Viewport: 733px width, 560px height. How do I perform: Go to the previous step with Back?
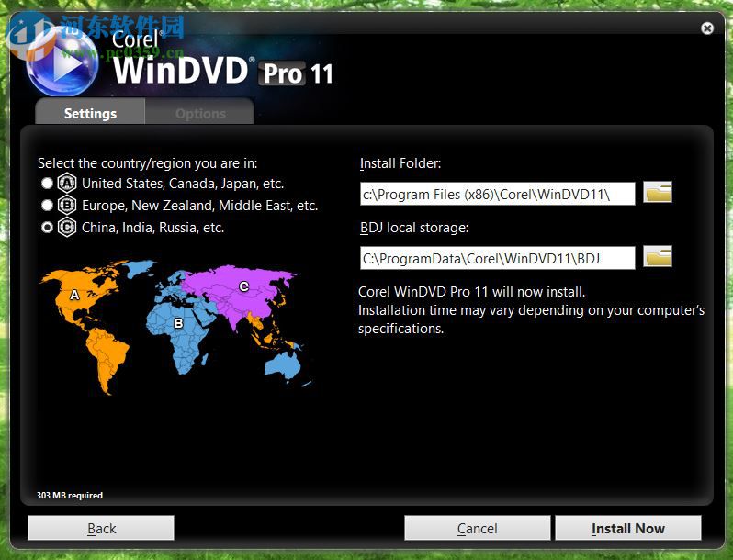(101, 528)
